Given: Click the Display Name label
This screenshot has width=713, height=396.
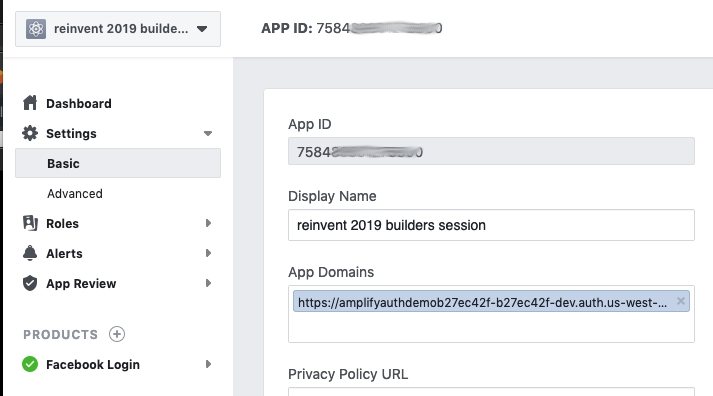Looking at the screenshot, I should click(332, 196).
